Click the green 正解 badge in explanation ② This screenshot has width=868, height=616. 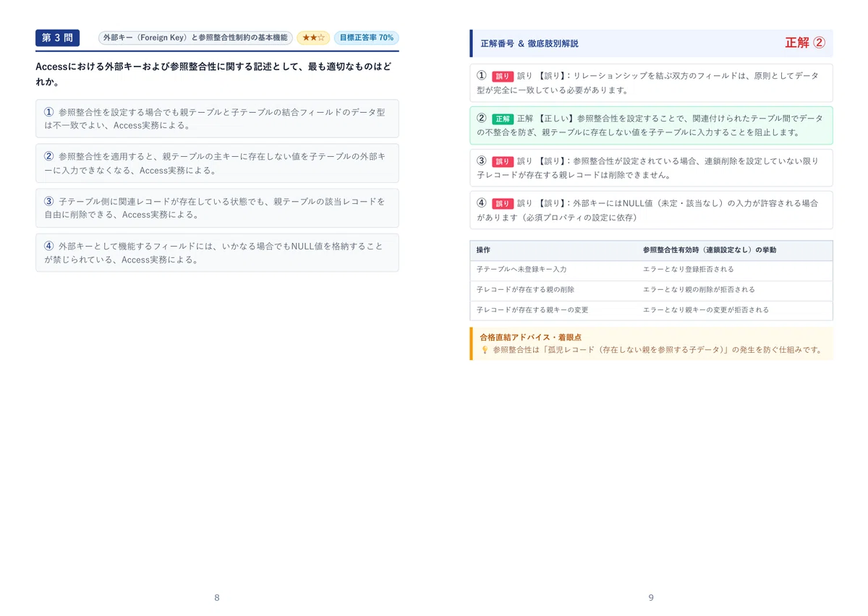click(x=502, y=119)
